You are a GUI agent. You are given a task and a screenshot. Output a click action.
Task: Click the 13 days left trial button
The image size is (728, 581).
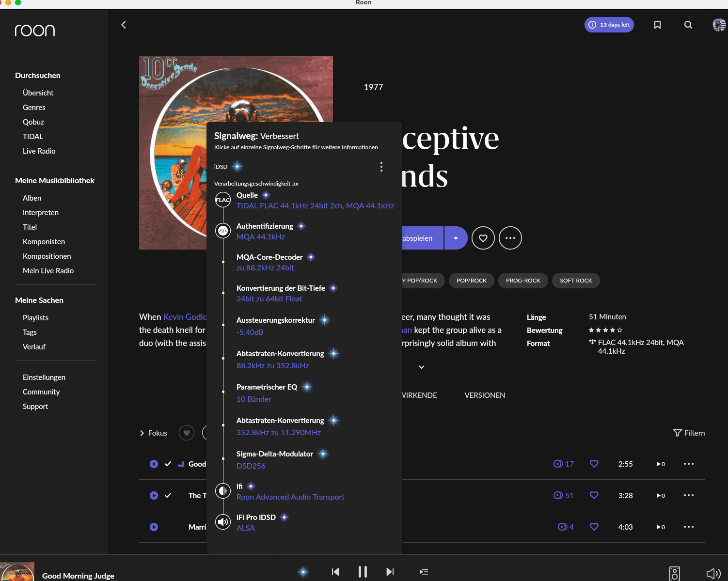tap(609, 25)
